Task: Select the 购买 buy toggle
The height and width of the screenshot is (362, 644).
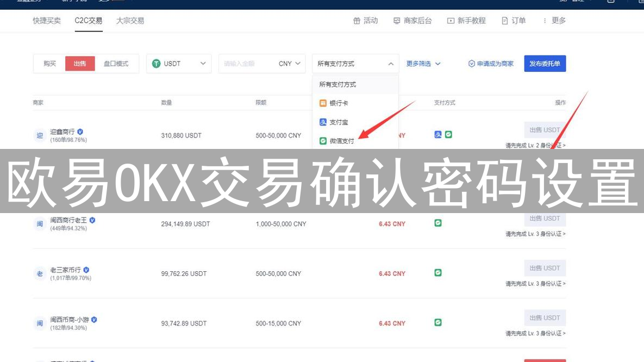Action: pyautogui.click(x=49, y=64)
